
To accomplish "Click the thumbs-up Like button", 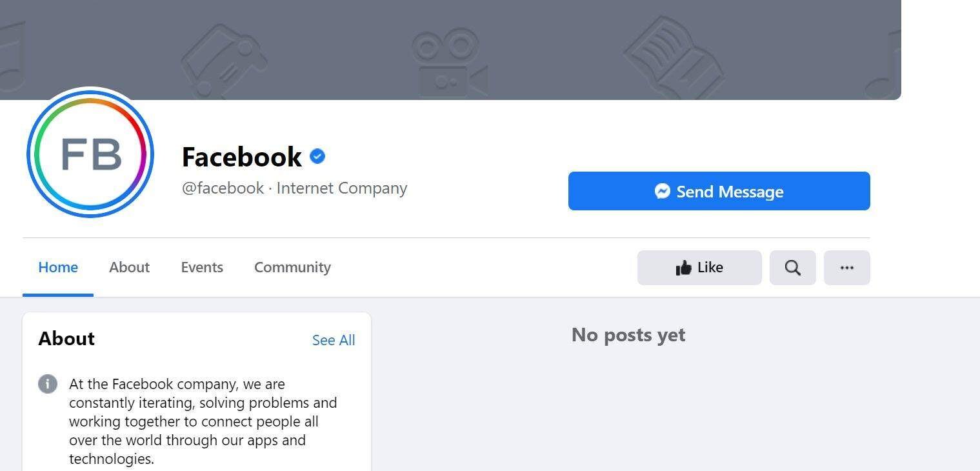I will 699,268.
